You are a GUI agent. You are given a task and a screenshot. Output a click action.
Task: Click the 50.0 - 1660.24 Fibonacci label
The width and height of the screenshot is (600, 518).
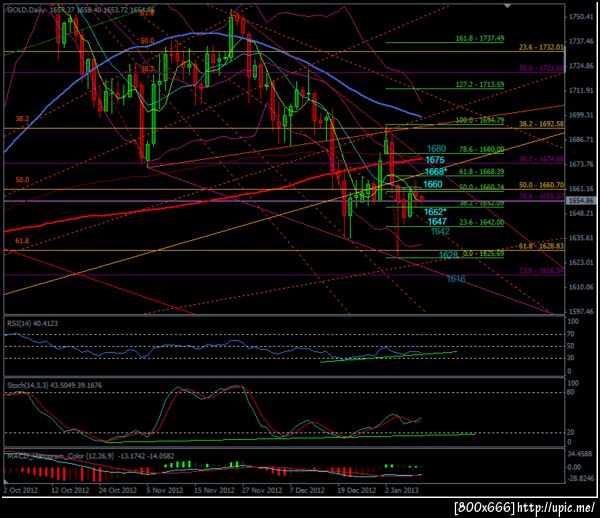coord(481,187)
